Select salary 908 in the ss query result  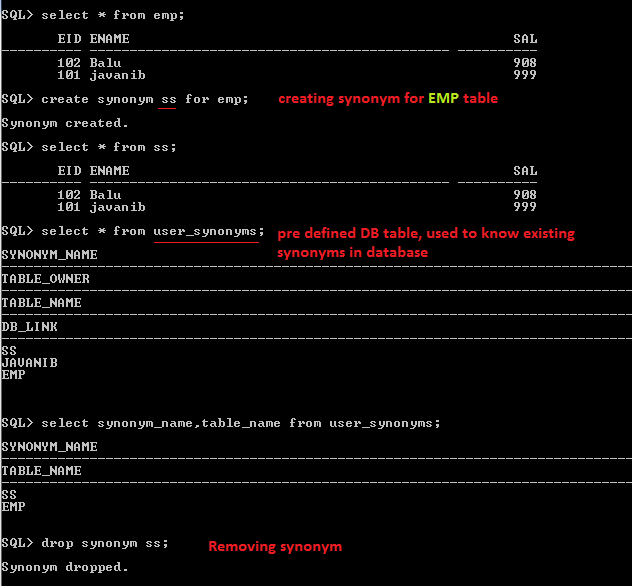[x=525, y=195]
